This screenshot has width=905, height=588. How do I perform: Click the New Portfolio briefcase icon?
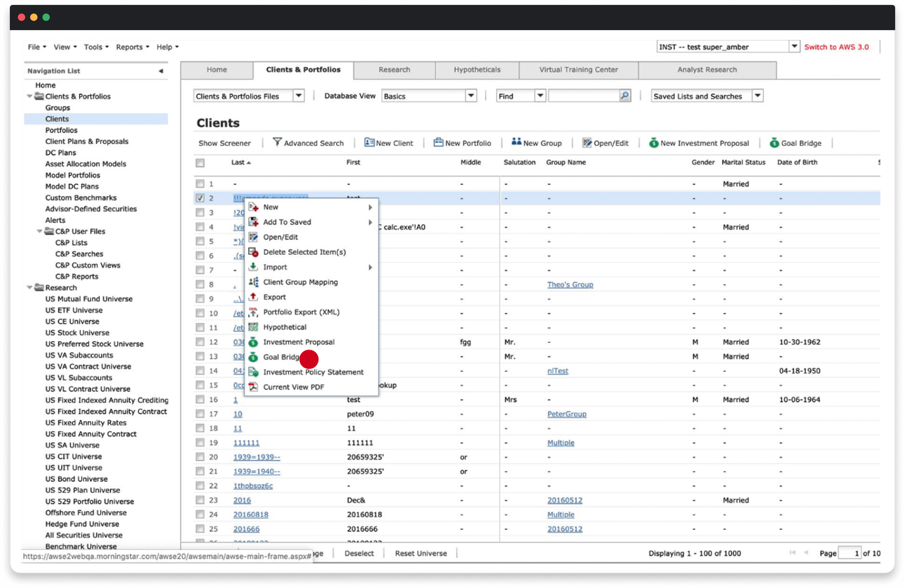coord(438,143)
